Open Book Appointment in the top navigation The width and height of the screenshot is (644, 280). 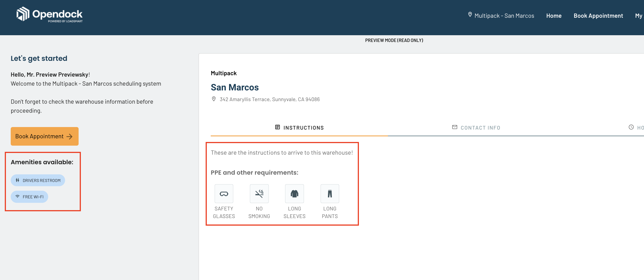coord(598,16)
